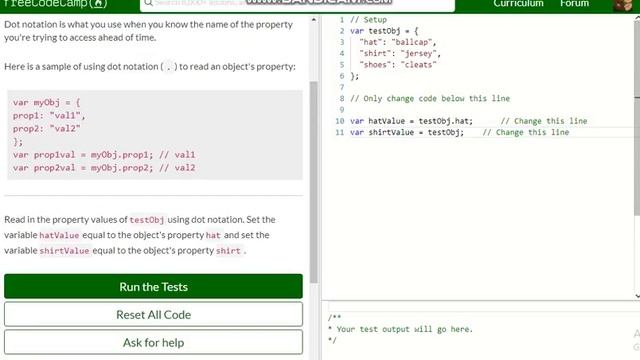Screen dimensions: 640x360
Task: Click the inline code 'shirt' in the instructions
Action: (228, 251)
